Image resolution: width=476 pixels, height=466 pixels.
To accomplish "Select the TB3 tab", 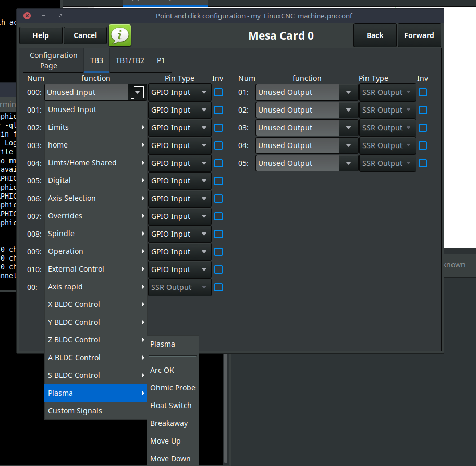I will click(x=96, y=60).
